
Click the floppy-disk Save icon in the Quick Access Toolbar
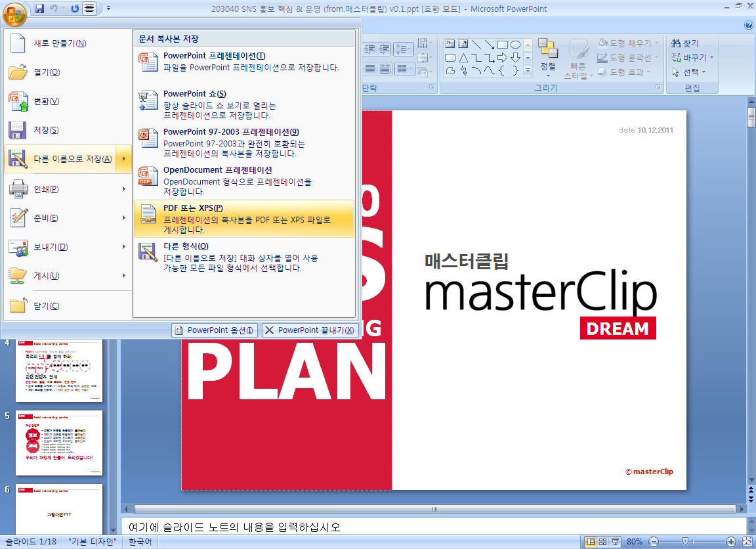click(39, 9)
